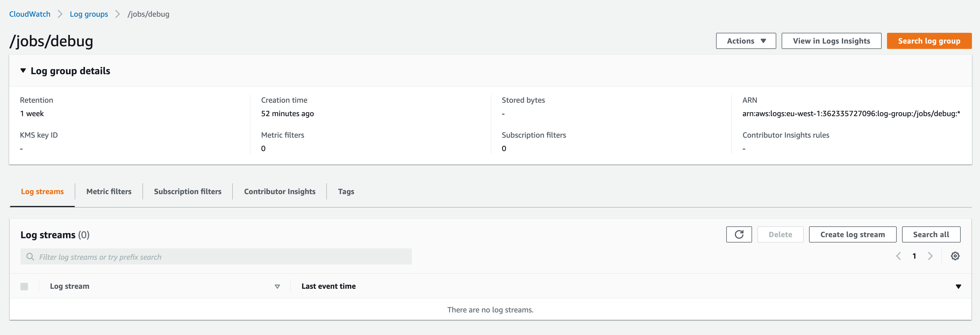Click the search magnifier icon in filter box
Viewport: 980px width, 335px height.
point(30,257)
